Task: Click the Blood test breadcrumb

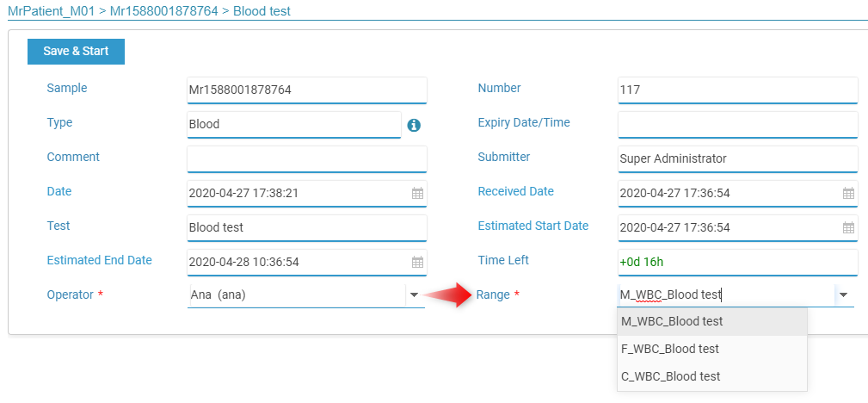Action: coord(262,11)
